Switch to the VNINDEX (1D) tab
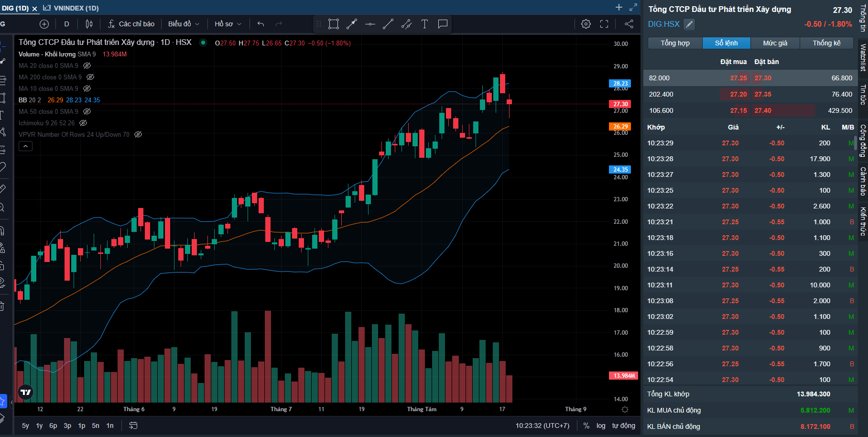Viewport: 868px width, 437px height. (x=76, y=8)
